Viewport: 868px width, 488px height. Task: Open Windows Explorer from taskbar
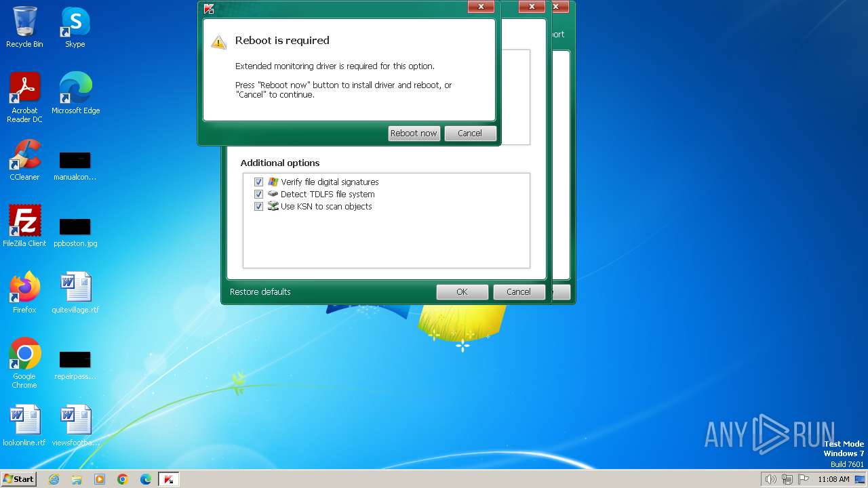click(77, 479)
